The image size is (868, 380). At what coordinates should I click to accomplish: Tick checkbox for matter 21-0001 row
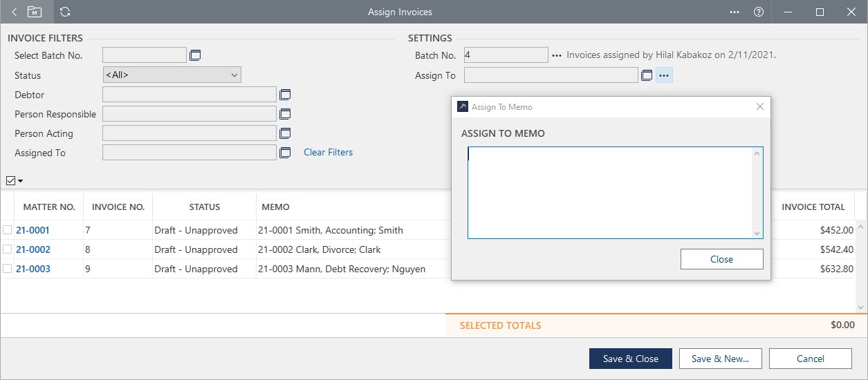(8, 230)
